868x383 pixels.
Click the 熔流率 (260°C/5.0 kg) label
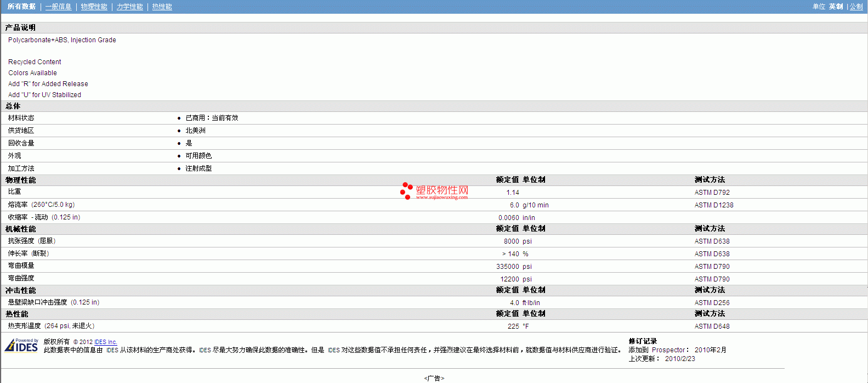(x=41, y=205)
